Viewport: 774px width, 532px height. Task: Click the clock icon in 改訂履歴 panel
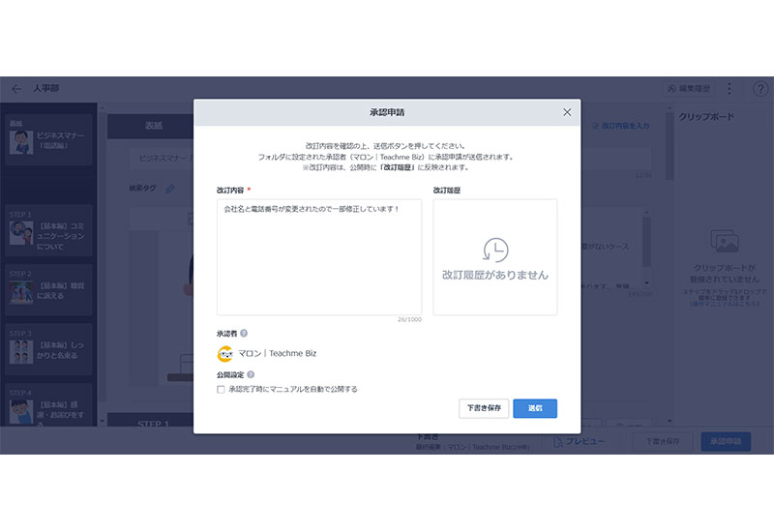495,250
